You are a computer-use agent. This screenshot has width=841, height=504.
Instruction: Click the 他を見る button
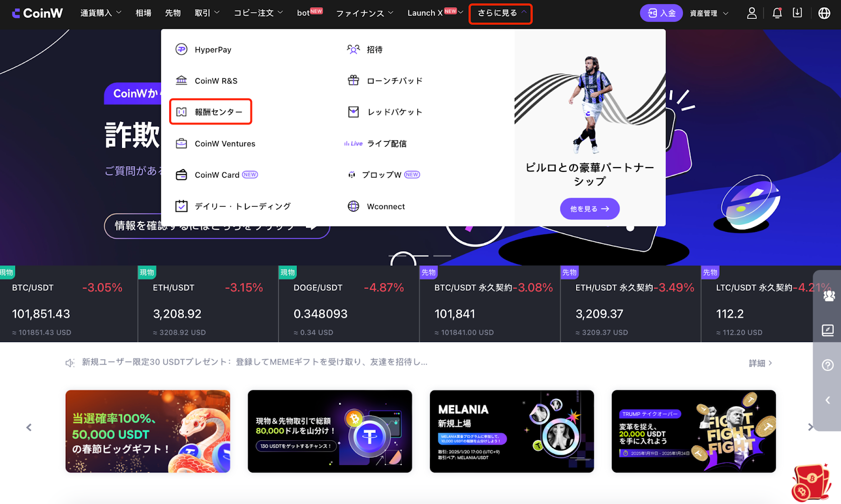tap(590, 209)
